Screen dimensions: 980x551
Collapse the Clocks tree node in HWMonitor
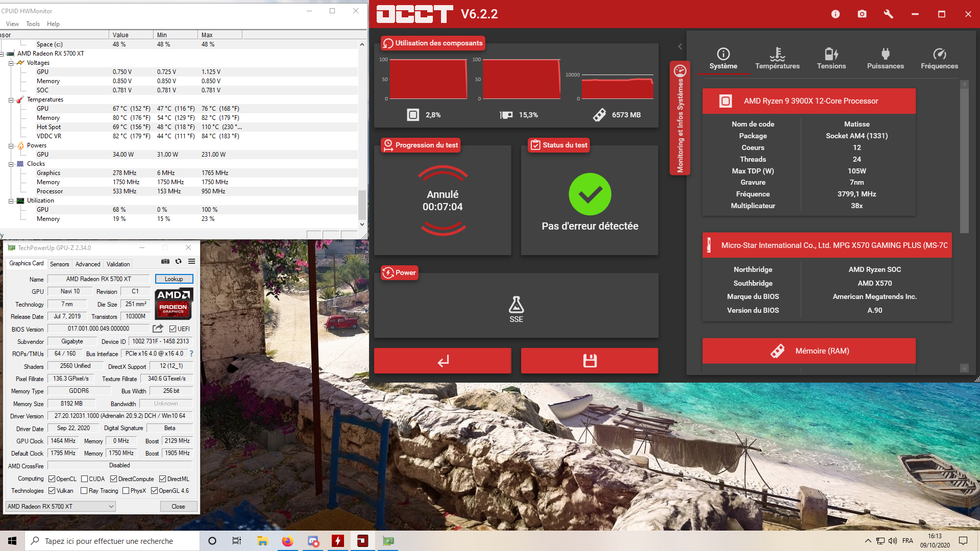tap(11, 164)
